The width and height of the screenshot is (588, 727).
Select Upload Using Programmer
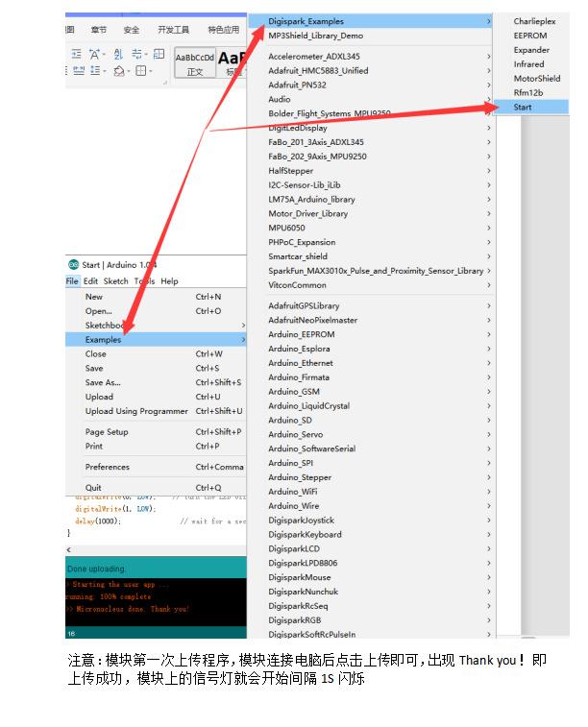point(136,411)
